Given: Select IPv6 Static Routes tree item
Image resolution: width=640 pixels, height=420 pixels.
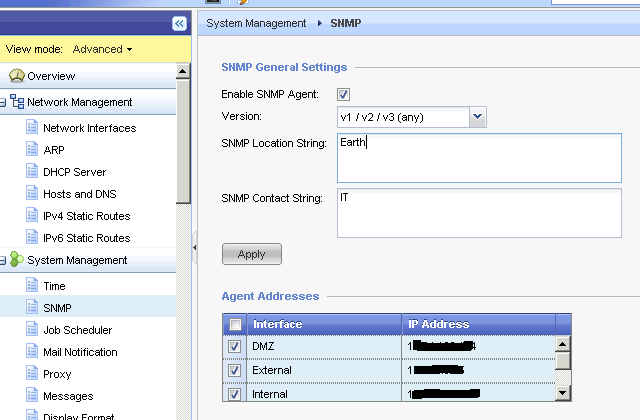Looking at the screenshot, I should (x=87, y=238).
